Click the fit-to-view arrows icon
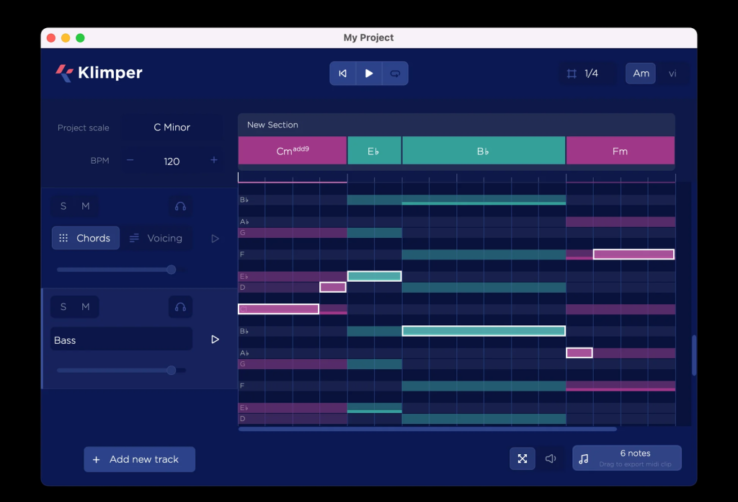Screen dimensions: 738x502 tap(522, 458)
